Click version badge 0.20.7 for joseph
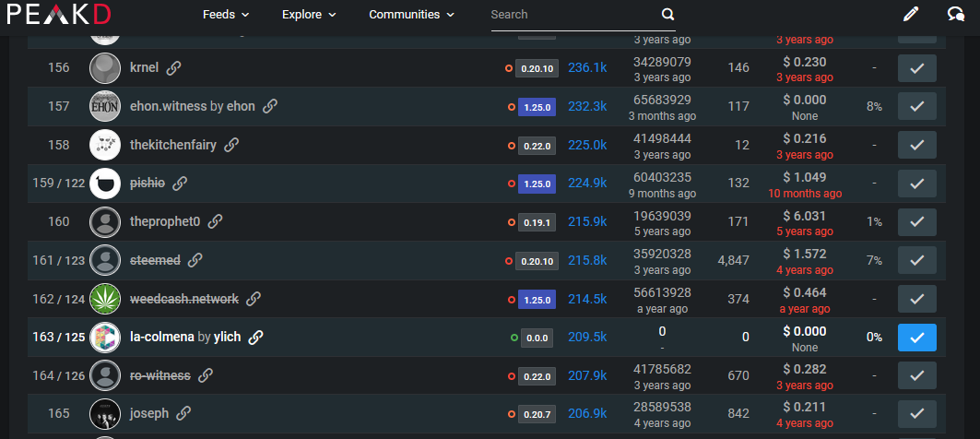The width and height of the screenshot is (980, 439). pos(537,414)
